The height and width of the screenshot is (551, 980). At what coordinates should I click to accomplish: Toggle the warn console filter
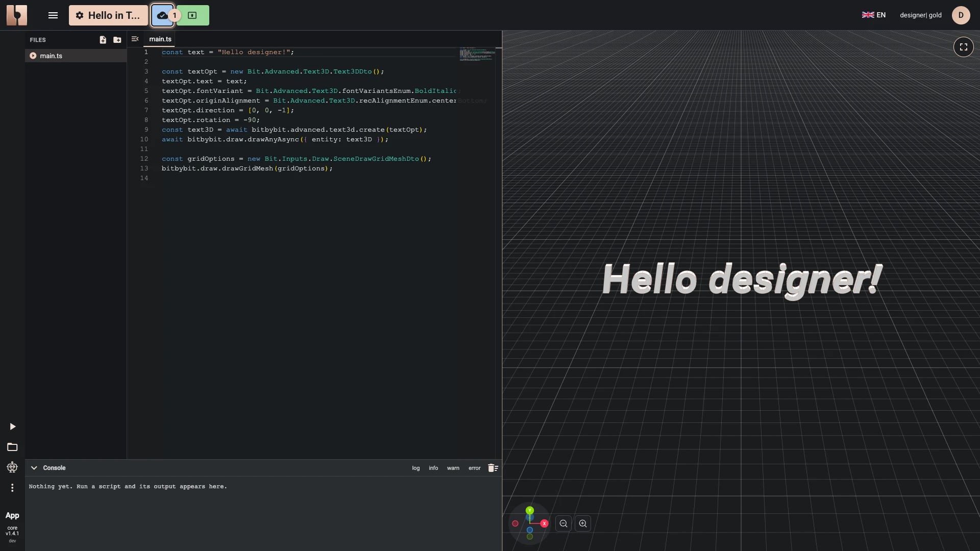click(453, 468)
